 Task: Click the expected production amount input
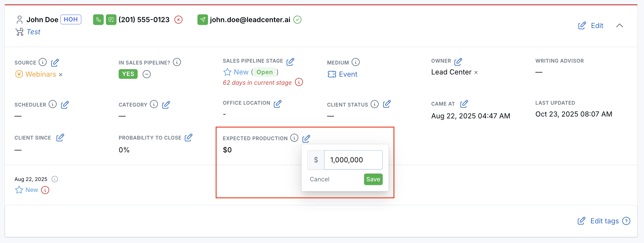point(353,160)
